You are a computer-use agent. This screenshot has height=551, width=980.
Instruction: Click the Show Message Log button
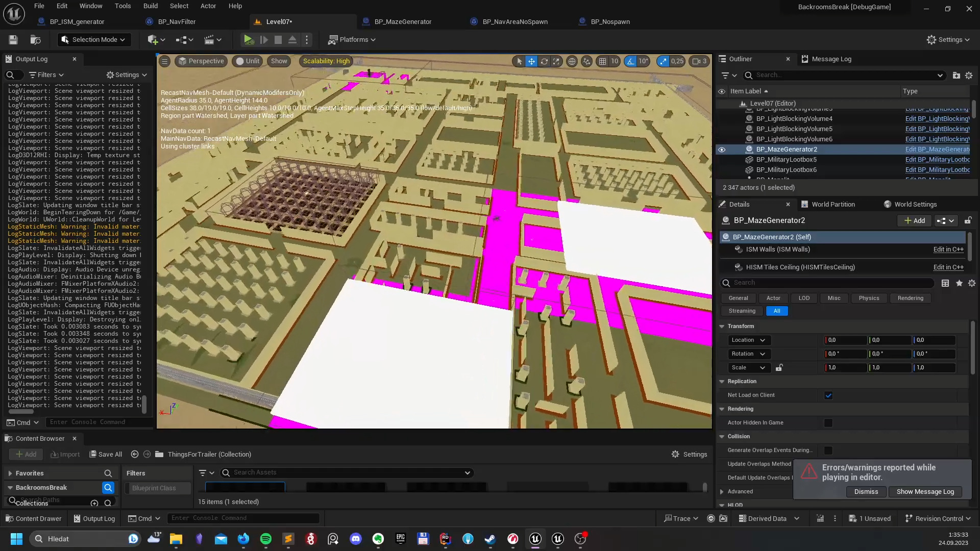pos(925,491)
